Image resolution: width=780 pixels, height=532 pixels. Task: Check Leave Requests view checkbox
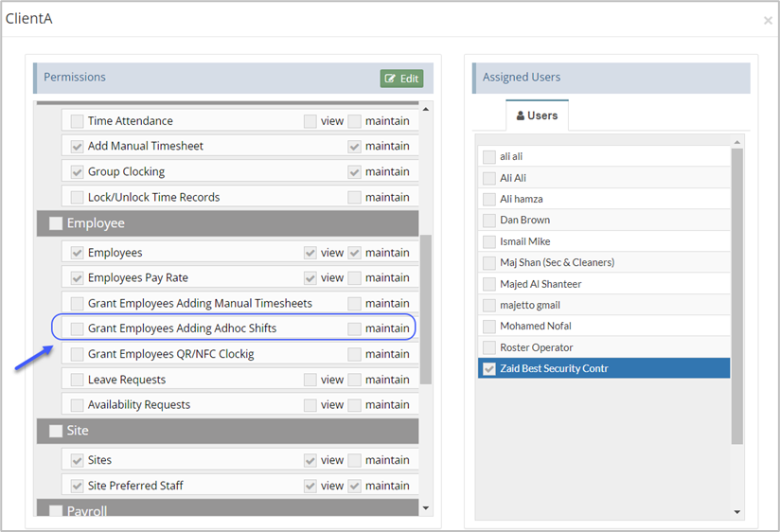point(310,380)
